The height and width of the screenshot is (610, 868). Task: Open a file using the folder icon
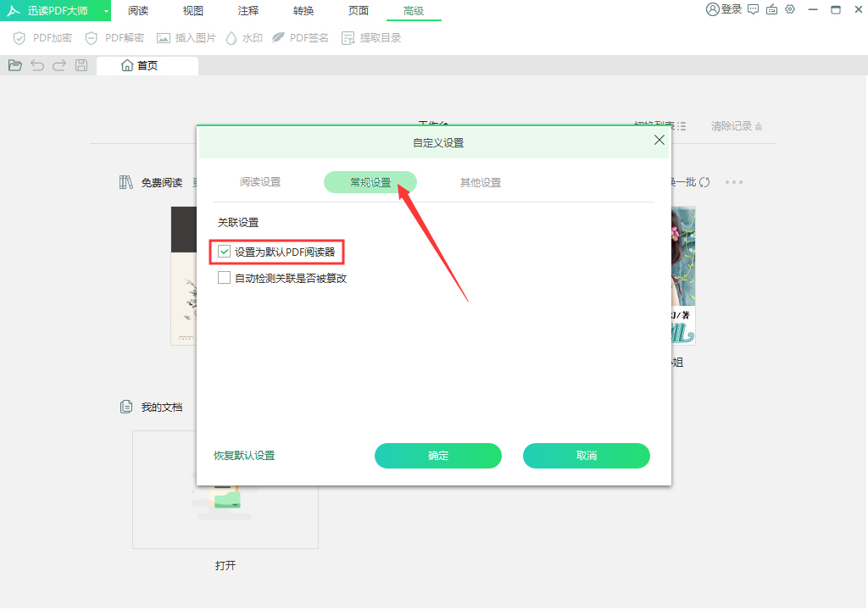click(14, 64)
